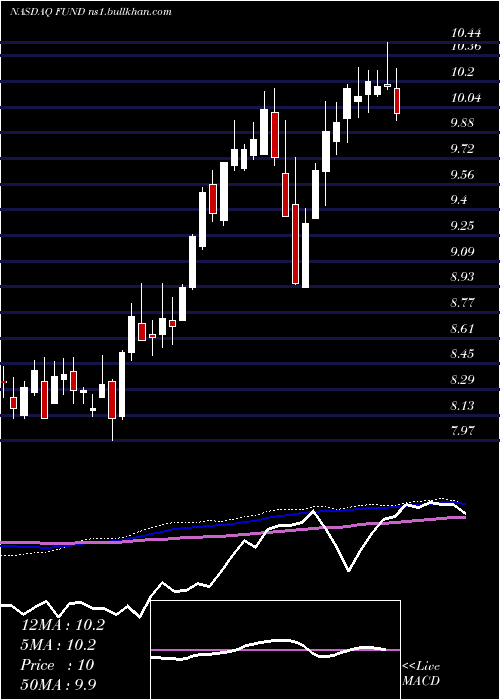Click the <<Live MACD label

tap(421, 673)
